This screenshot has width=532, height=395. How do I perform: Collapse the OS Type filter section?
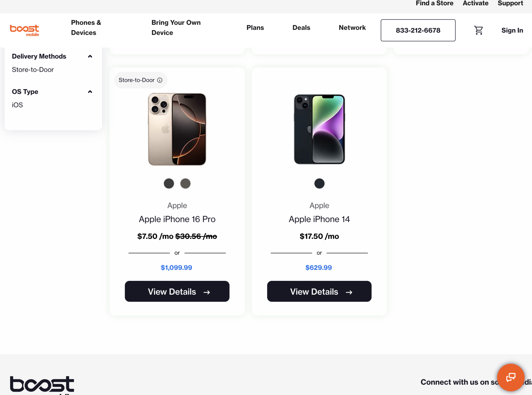click(x=90, y=92)
